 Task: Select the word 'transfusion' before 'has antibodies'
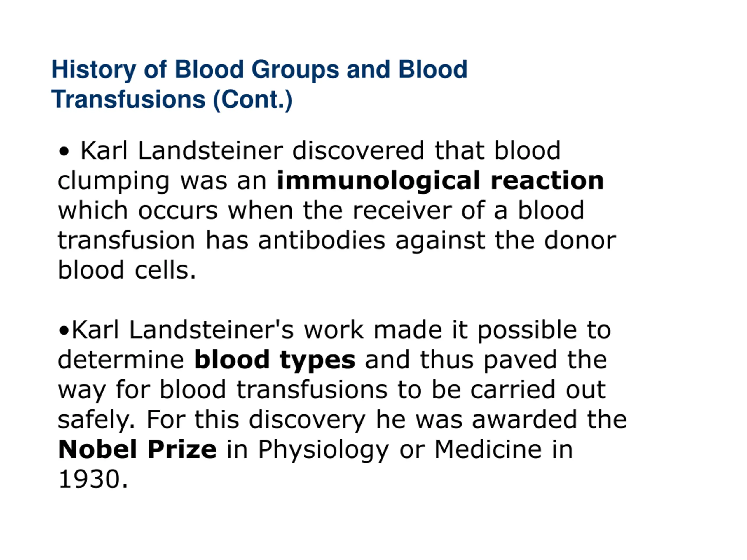coord(127,241)
